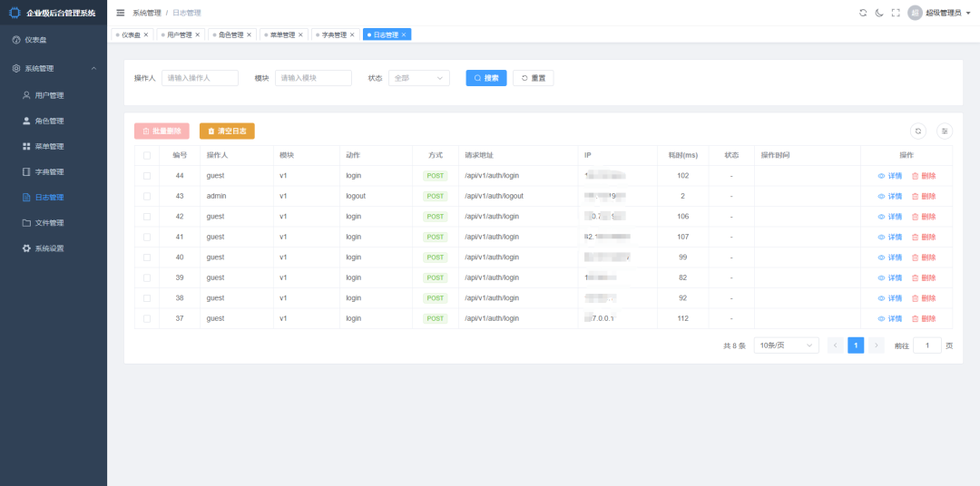Switch to the 用户管理 tab
This screenshot has width=980, height=486.
(180, 35)
